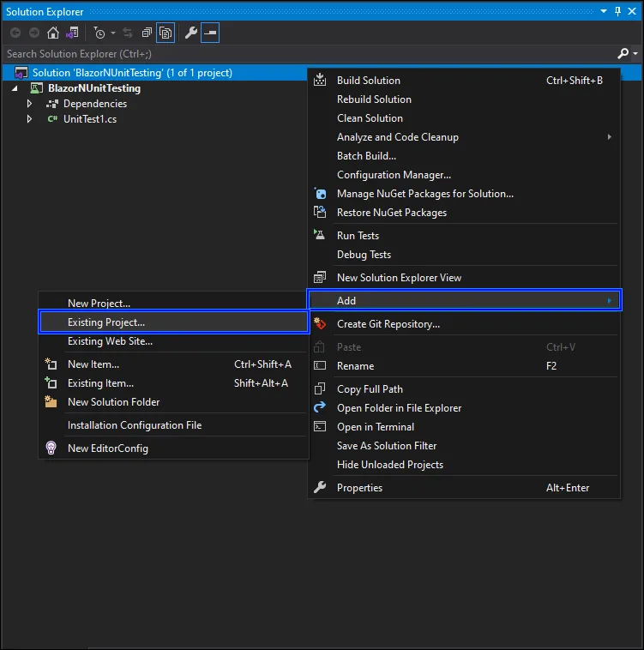Choose Open Folder in File Explorer
The width and height of the screenshot is (644, 650).
(464, 408)
